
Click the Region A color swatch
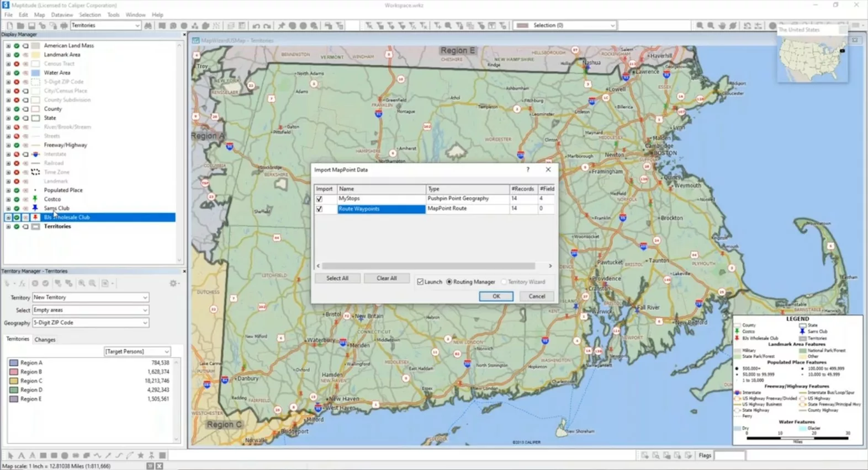14,363
